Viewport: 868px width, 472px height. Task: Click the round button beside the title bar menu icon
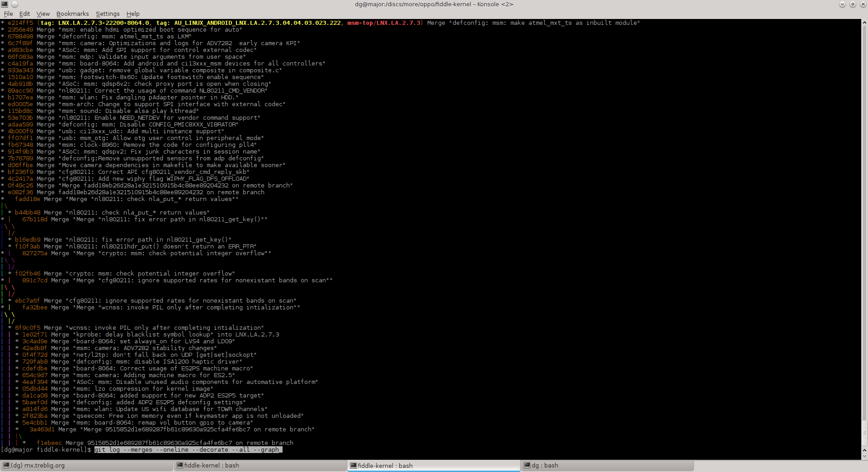(x=14, y=4)
